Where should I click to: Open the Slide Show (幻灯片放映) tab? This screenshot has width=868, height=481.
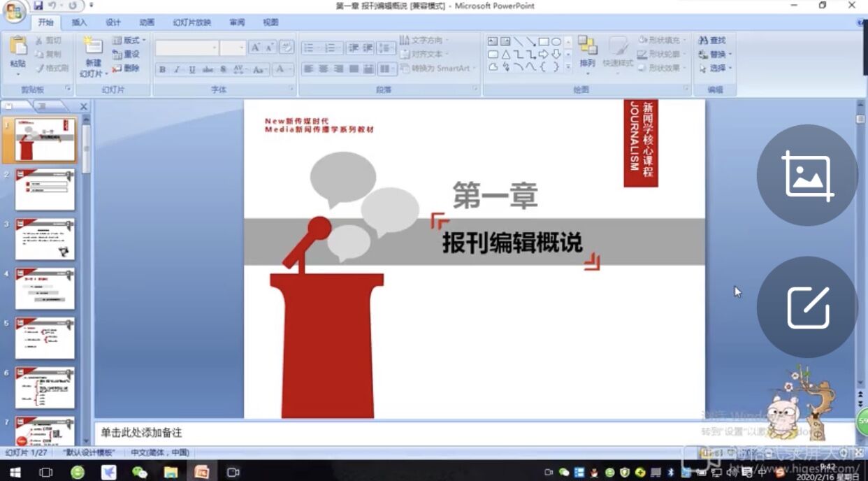coord(193,22)
